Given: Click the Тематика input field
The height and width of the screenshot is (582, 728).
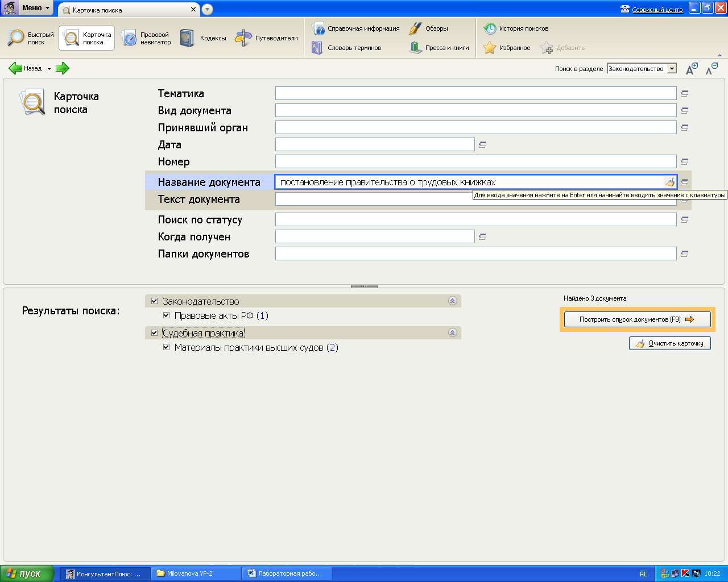Looking at the screenshot, I should pos(475,93).
